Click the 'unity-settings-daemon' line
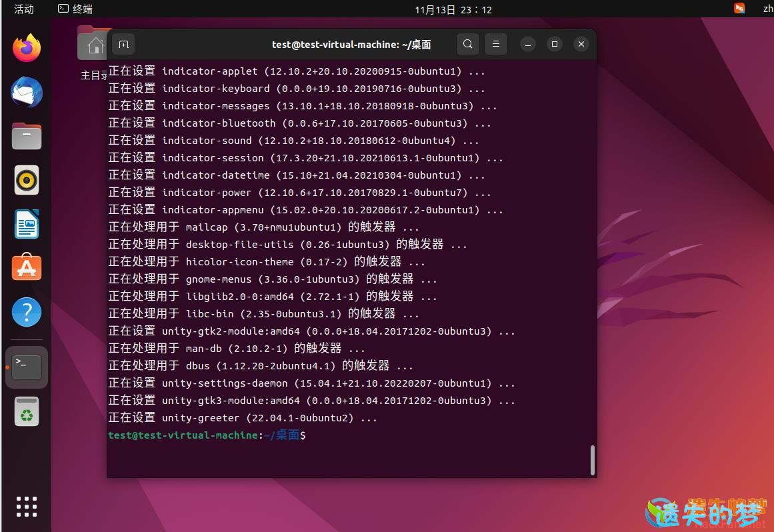 pyautogui.click(x=311, y=383)
